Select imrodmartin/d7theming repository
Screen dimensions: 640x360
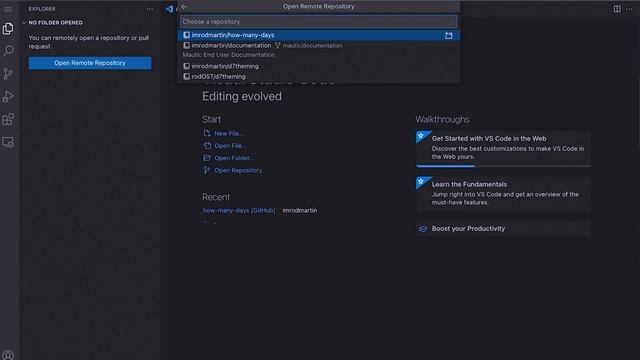(x=319, y=66)
